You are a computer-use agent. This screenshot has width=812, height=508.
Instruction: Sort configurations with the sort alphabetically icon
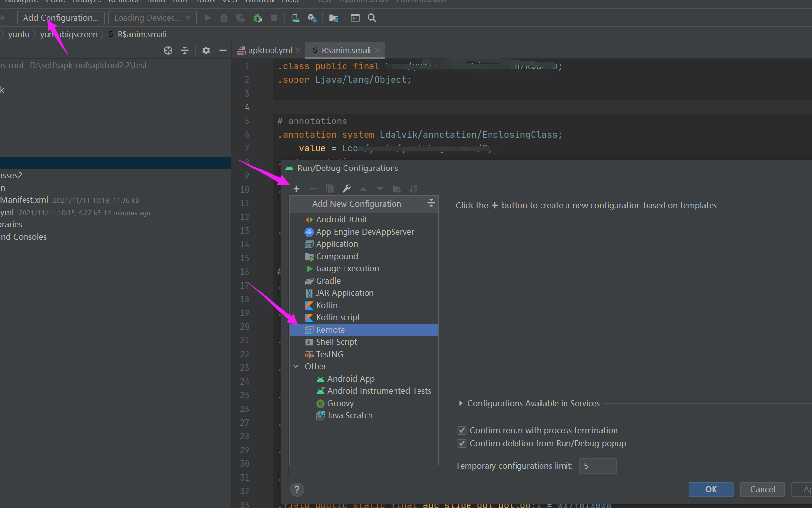(x=414, y=189)
